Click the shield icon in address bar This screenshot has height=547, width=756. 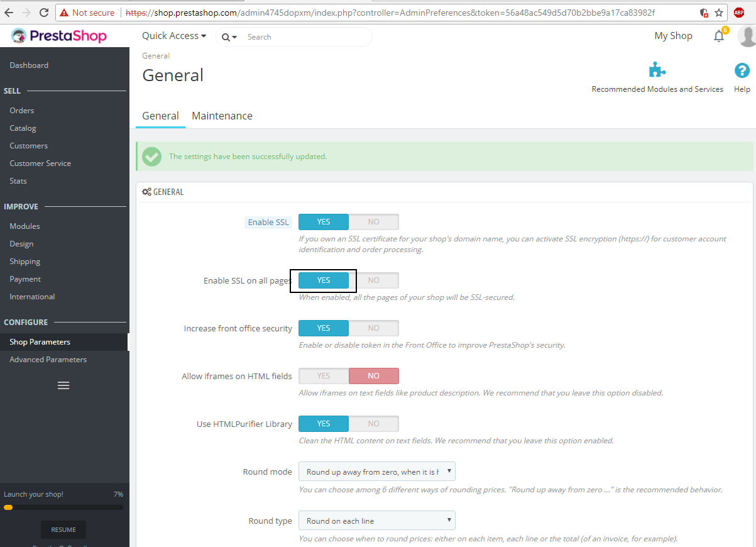click(x=704, y=13)
